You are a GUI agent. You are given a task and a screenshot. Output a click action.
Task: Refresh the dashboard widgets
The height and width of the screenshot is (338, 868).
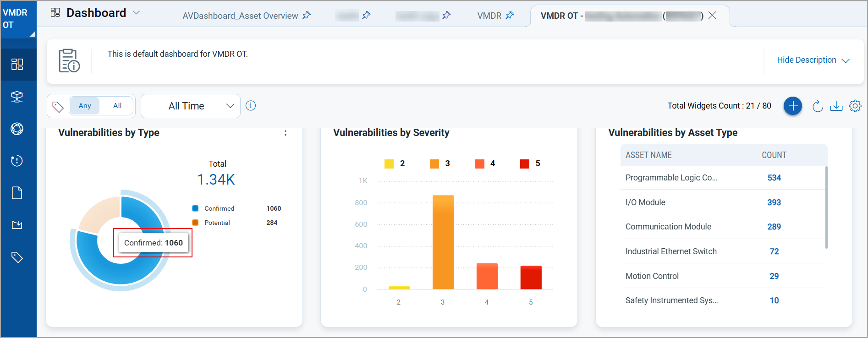tap(818, 106)
